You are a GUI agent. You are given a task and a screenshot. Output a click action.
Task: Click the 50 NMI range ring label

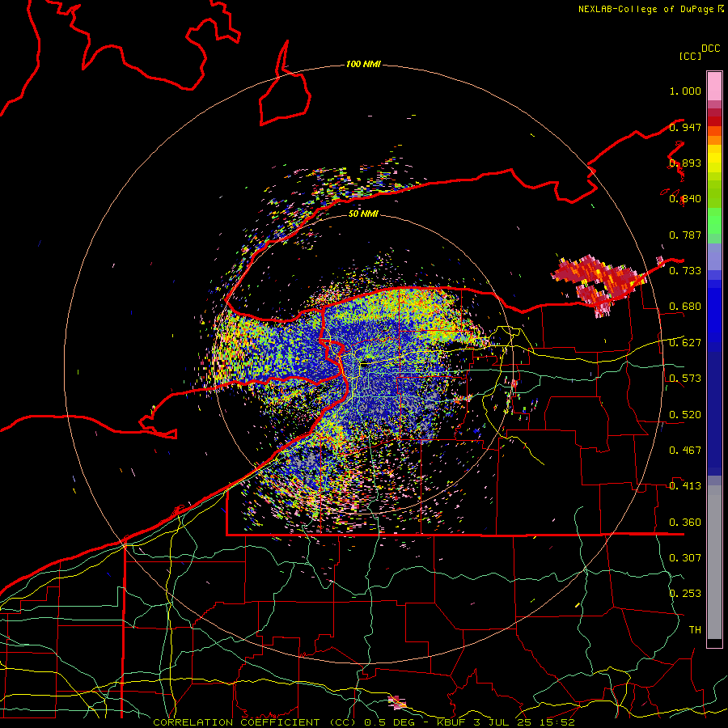click(363, 214)
